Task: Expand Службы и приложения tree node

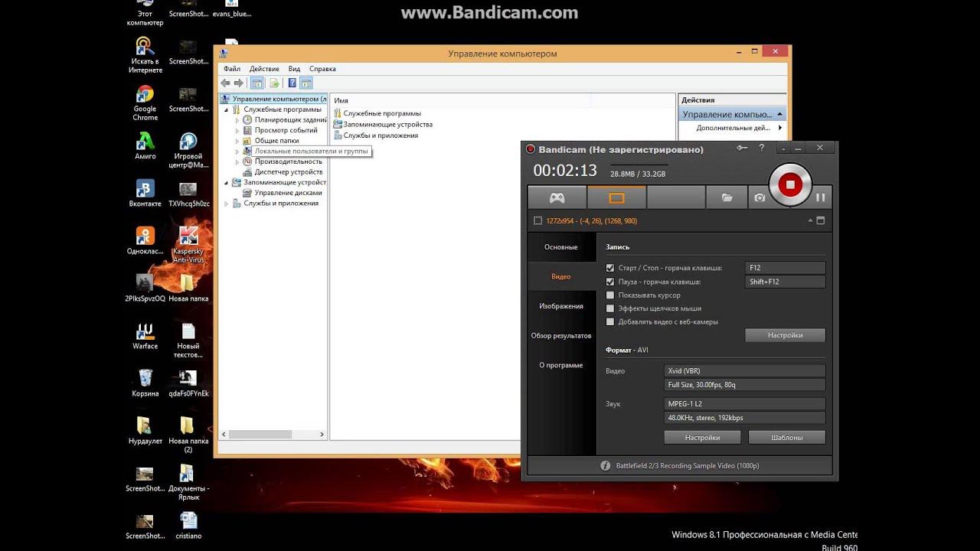Action: click(227, 204)
